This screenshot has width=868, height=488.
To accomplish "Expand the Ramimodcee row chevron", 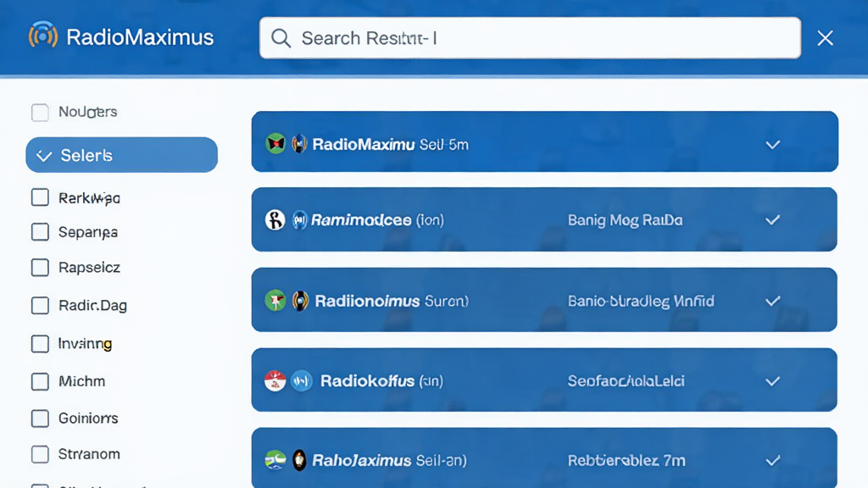I will click(773, 220).
